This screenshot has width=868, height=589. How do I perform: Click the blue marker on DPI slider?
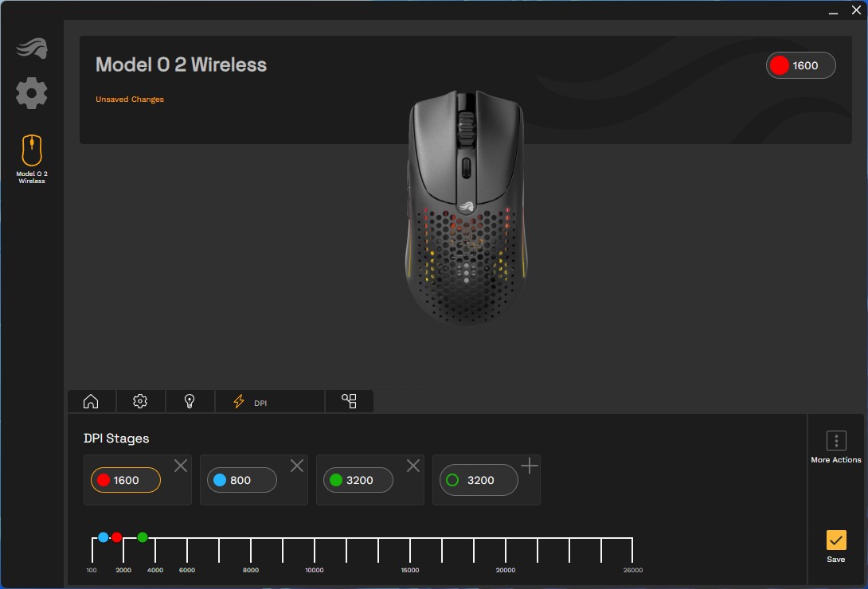(x=103, y=537)
